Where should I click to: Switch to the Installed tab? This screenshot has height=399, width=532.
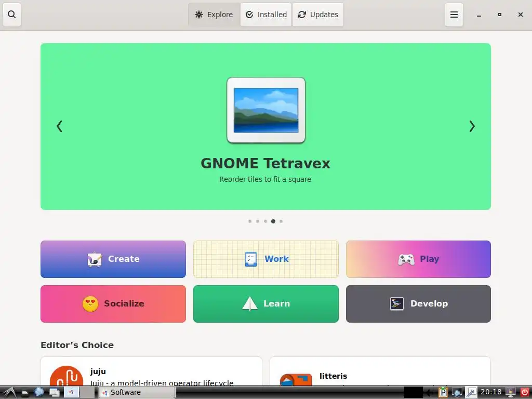point(266,15)
